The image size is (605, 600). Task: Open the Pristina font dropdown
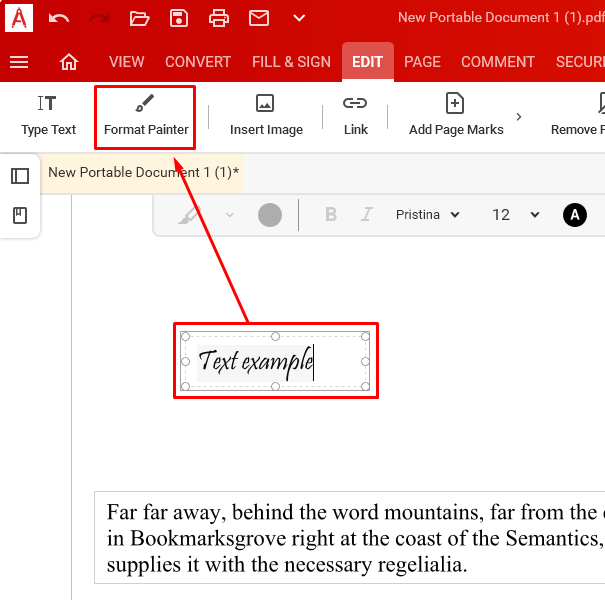pos(427,215)
